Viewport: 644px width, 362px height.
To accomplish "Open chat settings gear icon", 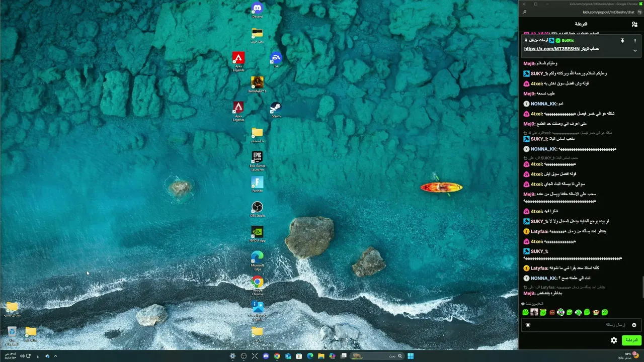I will click(x=614, y=340).
